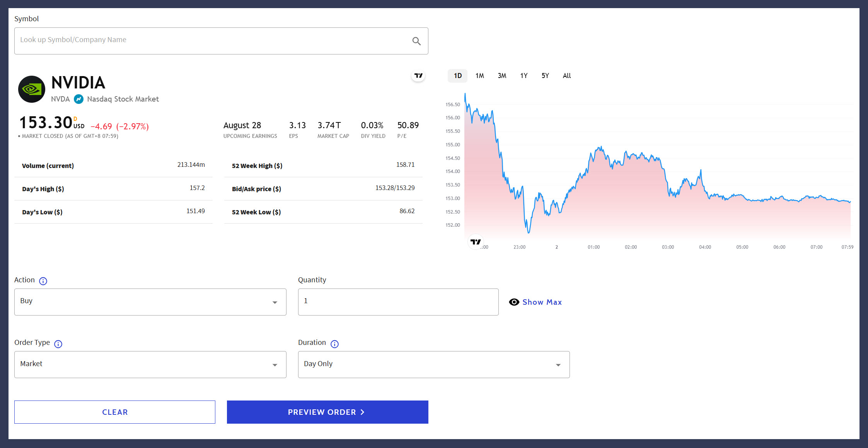Click the search magnifier icon
Screen dimensions: 868x448
click(x=416, y=41)
